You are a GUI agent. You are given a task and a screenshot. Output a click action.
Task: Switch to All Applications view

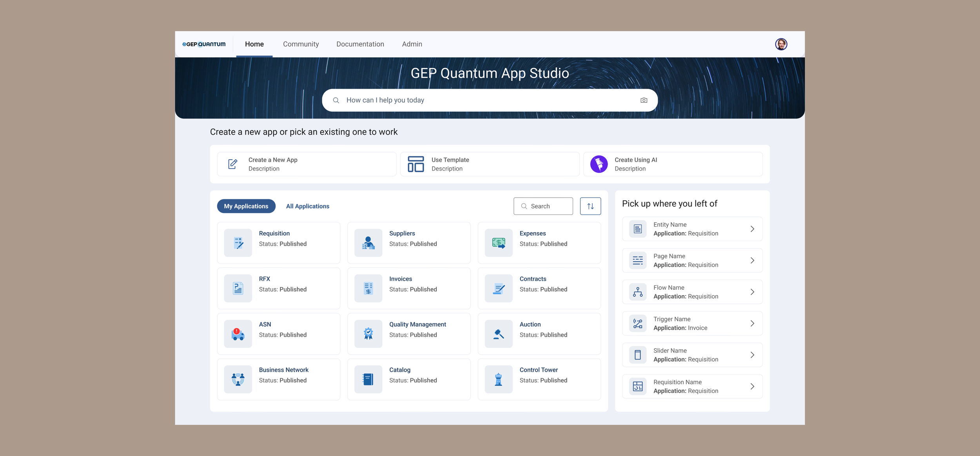point(307,206)
